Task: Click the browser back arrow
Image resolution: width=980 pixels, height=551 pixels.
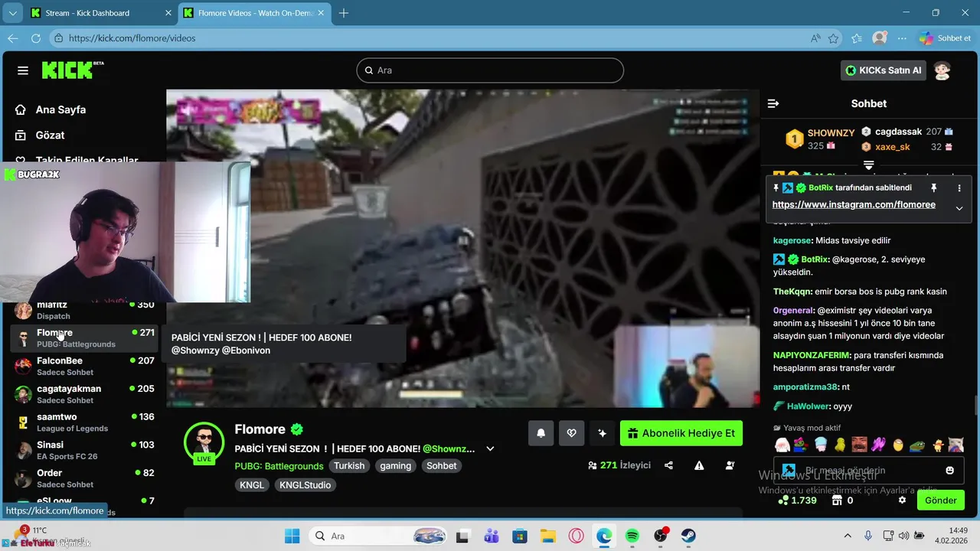Action: 12,37
